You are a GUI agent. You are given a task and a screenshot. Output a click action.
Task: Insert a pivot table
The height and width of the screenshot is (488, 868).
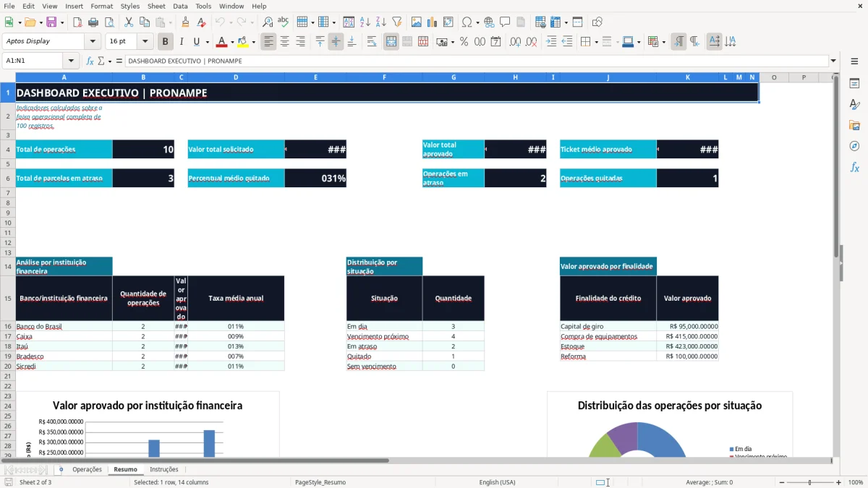tap(448, 22)
